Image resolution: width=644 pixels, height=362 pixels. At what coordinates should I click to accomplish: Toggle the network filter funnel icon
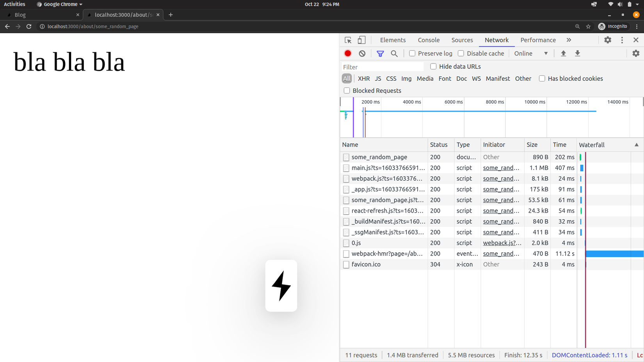tap(380, 53)
